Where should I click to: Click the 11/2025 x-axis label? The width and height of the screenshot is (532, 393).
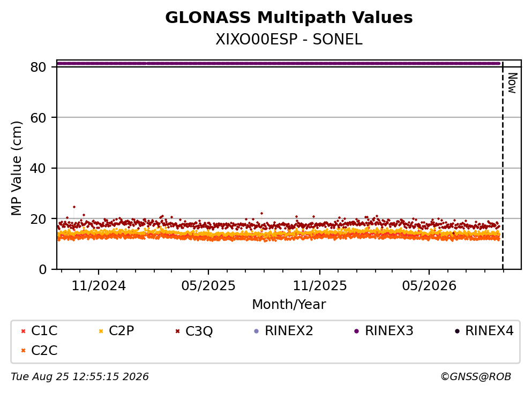pyautogui.click(x=320, y=286)
